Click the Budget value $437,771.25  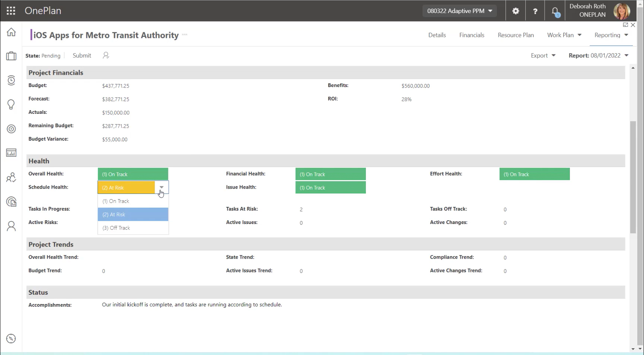(115, 86)
